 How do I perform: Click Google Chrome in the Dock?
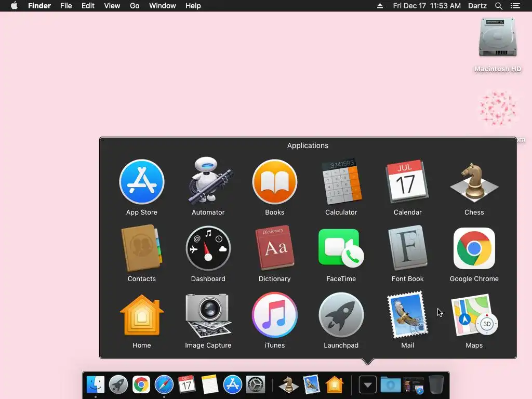click(141, 385)
